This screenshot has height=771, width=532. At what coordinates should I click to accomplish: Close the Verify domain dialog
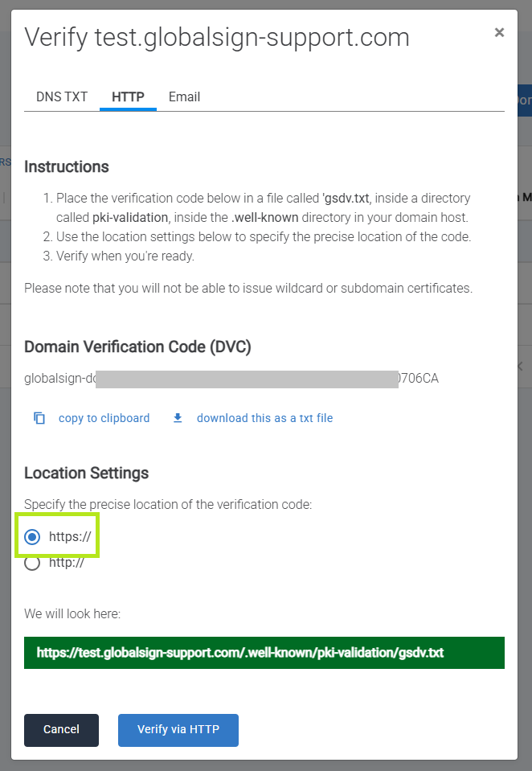(x=499, y=32)
